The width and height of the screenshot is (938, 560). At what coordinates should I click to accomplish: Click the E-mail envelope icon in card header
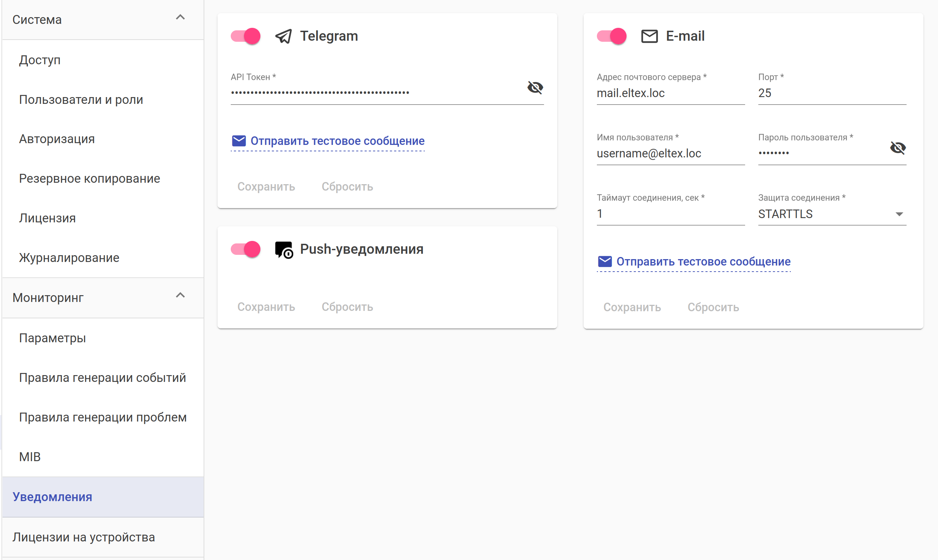coord(649,36)
